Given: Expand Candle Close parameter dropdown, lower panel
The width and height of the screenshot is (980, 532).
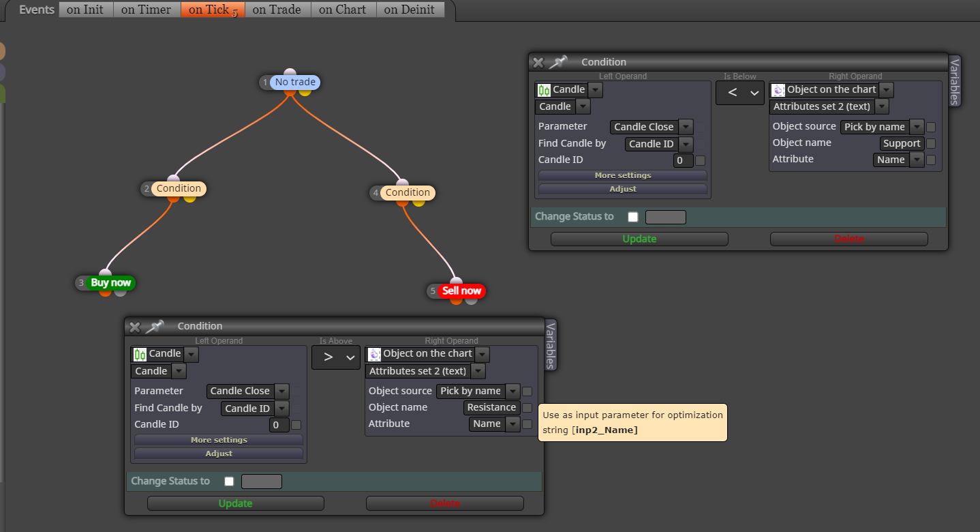Looking at the screenshot, I should (x=282, y=391).
